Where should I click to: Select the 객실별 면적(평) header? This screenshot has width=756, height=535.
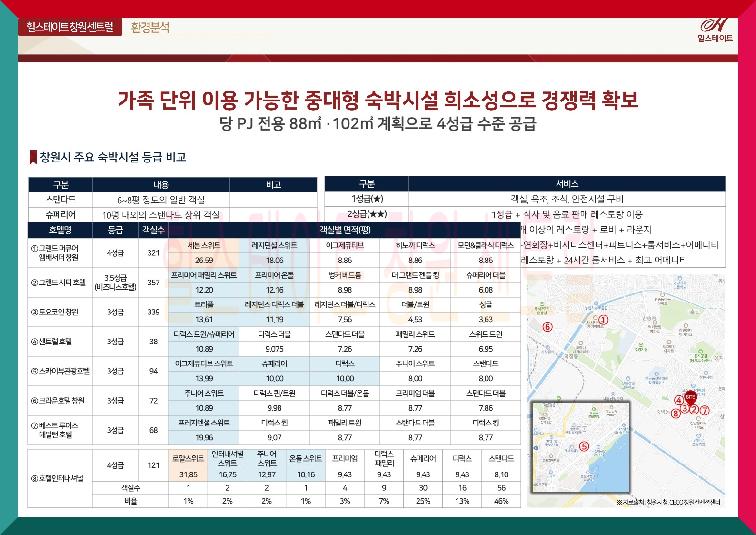(345, 230)
